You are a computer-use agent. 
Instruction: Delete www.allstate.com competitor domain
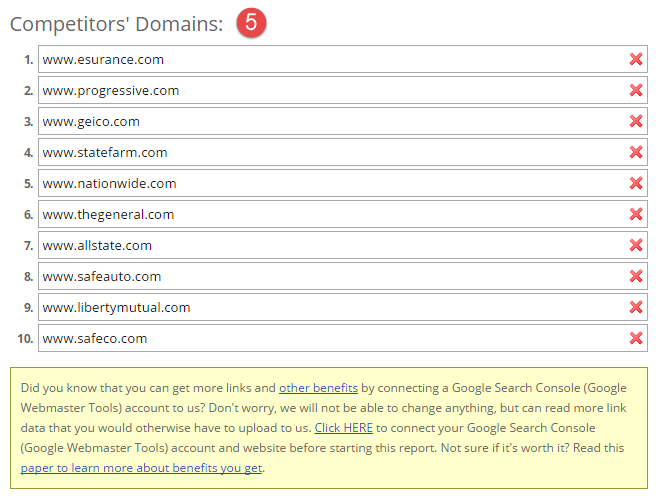pyautogui.click(x=635, y=245)
